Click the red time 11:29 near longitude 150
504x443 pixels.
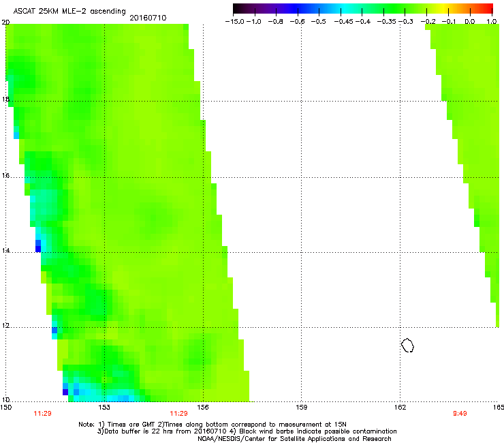pos(42,414)
